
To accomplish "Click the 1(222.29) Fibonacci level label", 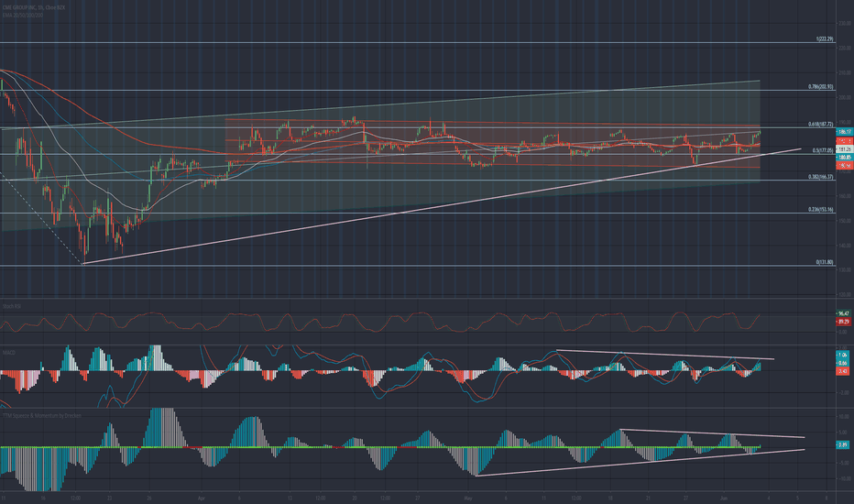I will (825, 39).
